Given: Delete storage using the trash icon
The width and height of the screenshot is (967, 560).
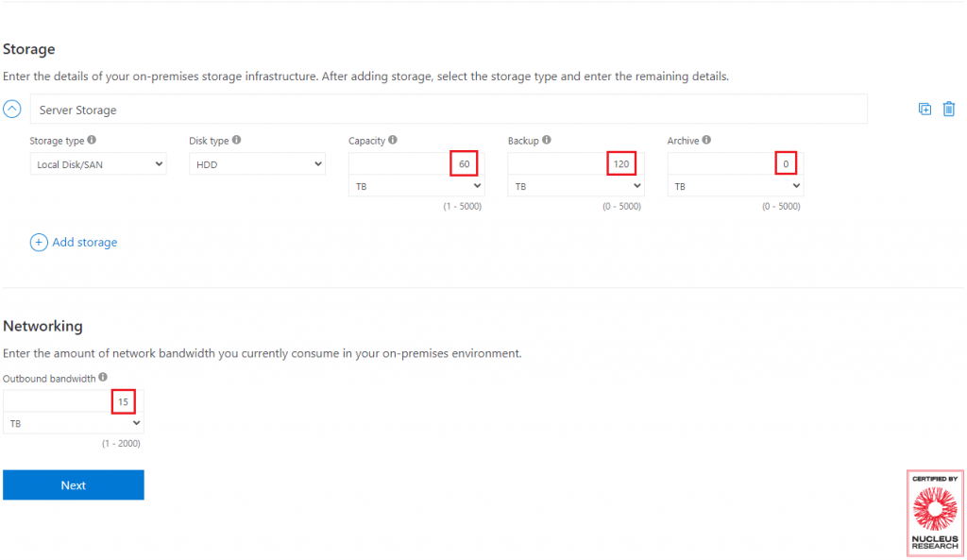Looking at the screenshot, I should (948, 110).
